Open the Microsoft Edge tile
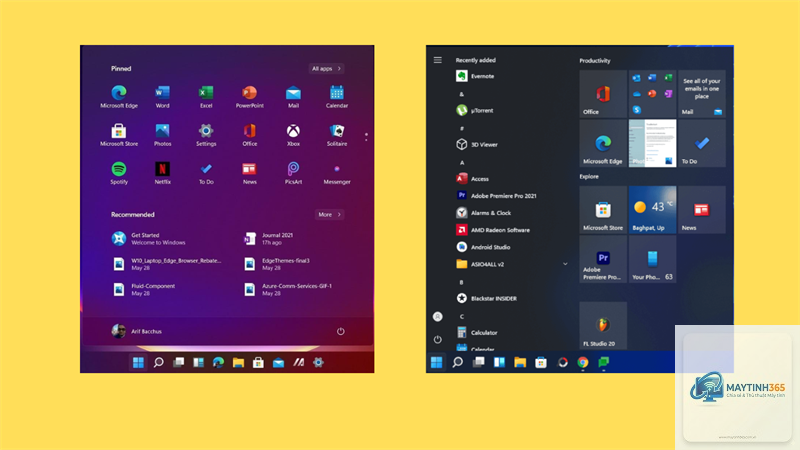Image resolution: width=800 pixels, height=450 pixels. pos(603,143)
